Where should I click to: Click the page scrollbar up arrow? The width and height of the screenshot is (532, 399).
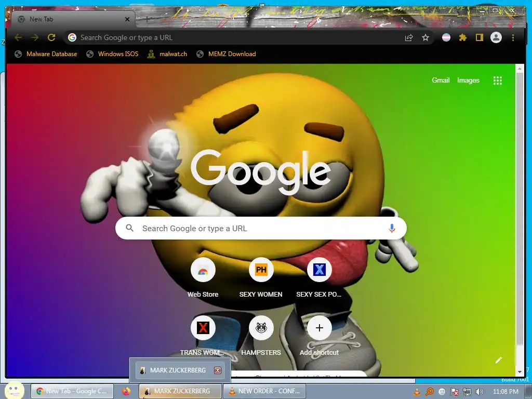(520, 69)
